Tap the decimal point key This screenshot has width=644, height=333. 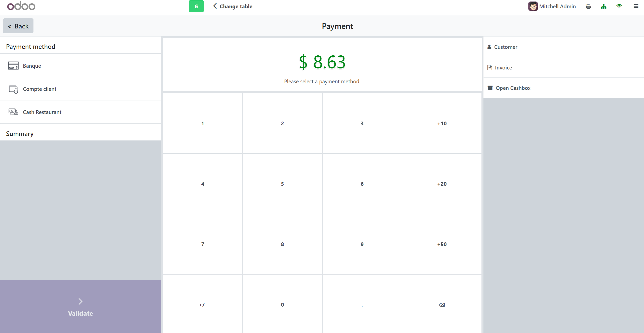362,304
